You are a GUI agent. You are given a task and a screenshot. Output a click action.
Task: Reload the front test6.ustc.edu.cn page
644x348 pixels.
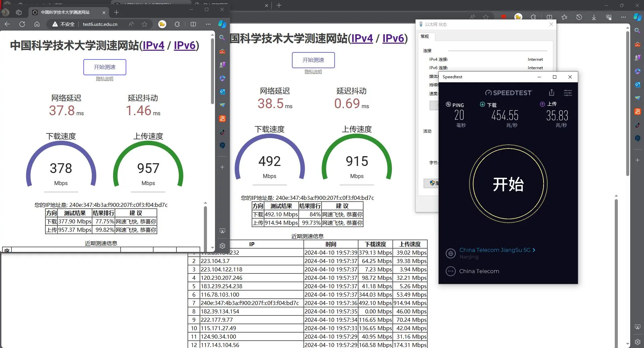[22, 24]
